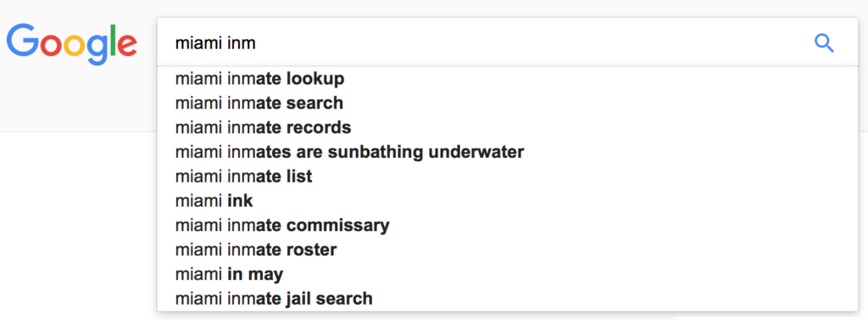
Task: Pick the "miami inmate jail search" suggestion
Action: (508, 299)
